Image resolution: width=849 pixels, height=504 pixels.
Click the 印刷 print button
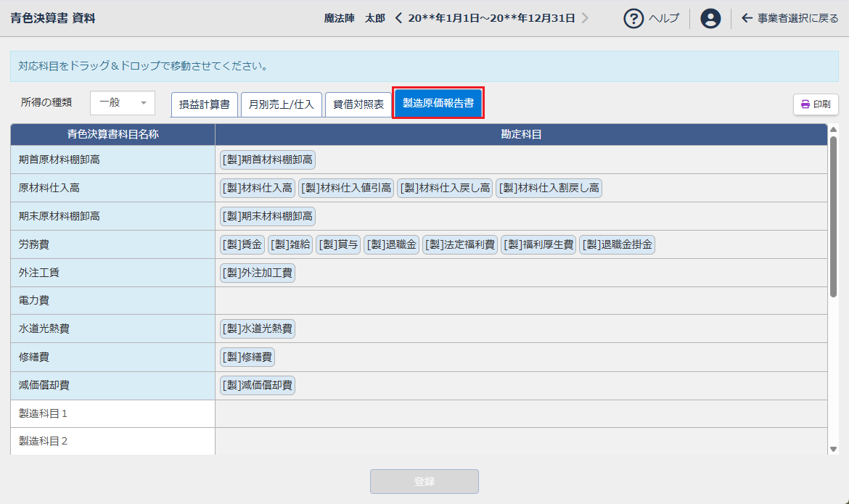click(816, 104)
